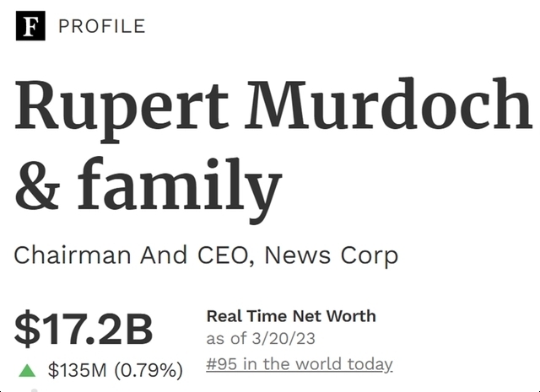Viewport: 540px width, 392px height.
Task: Click the $135M change amount
Action: tap(79, 370)
